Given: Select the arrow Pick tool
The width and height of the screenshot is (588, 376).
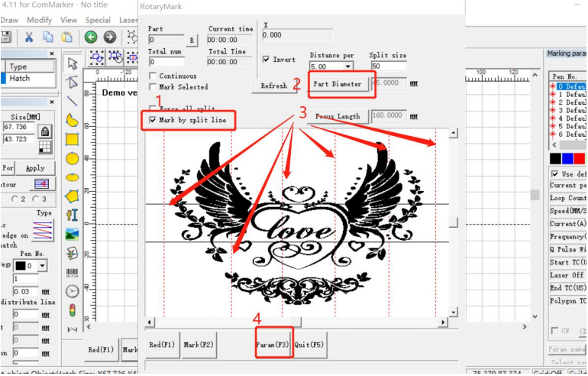Looking at the screenshot, I should point(73,63).
